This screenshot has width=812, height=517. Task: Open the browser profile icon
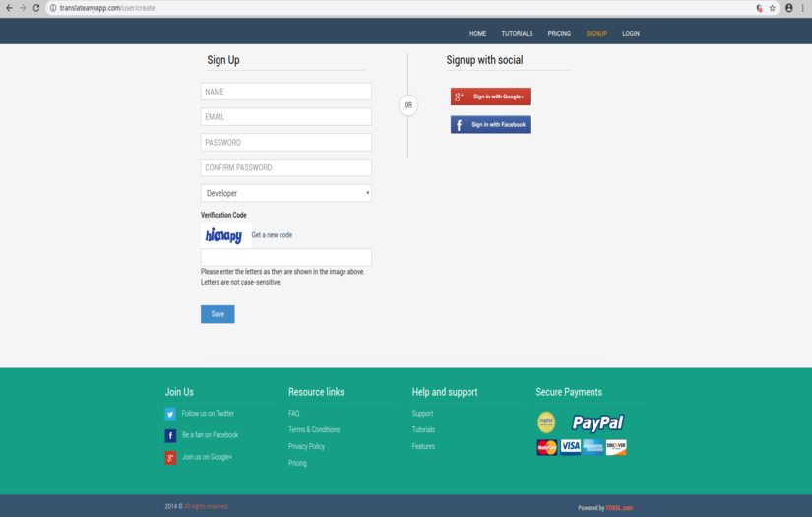coord(788,8)
